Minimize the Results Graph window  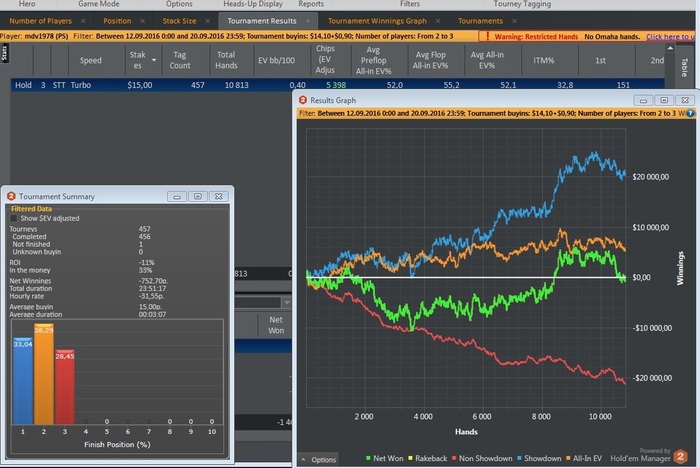point(643,100)
